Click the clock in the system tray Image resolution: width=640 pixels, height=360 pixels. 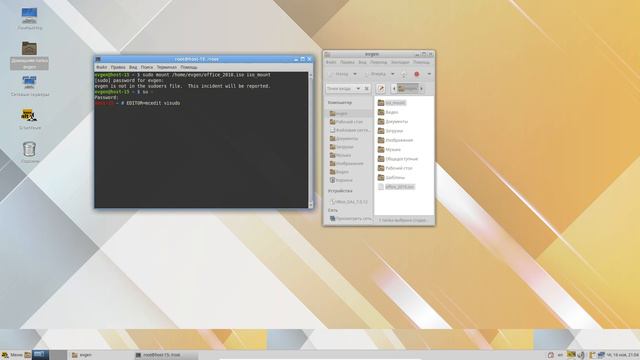coord(622,355)
